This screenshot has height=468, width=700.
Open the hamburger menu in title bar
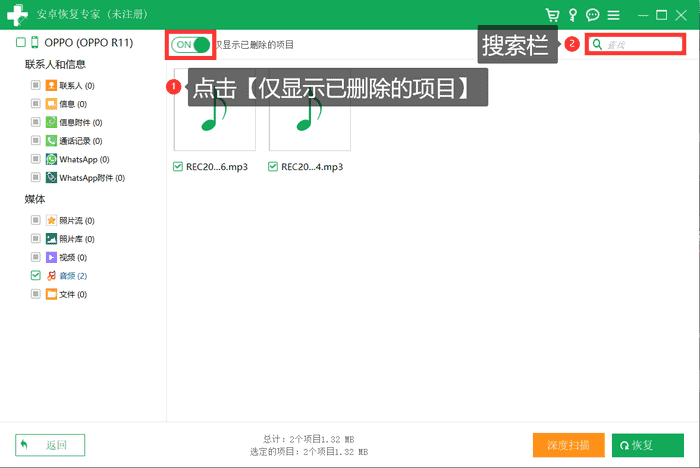(x=613, y=15)
